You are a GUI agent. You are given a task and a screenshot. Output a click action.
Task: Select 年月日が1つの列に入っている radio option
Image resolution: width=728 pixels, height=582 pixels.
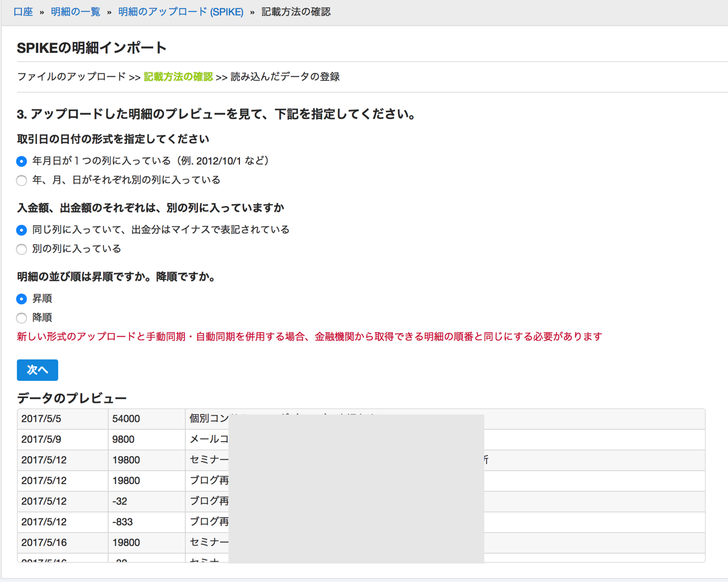(x=21, y=161)
